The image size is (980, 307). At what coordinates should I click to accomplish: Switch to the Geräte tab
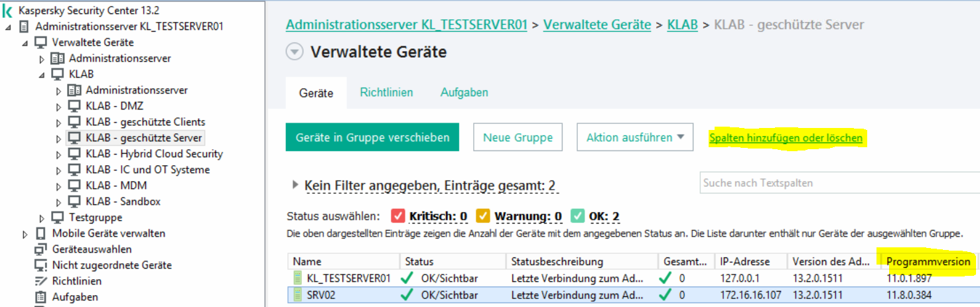(316, 93)
